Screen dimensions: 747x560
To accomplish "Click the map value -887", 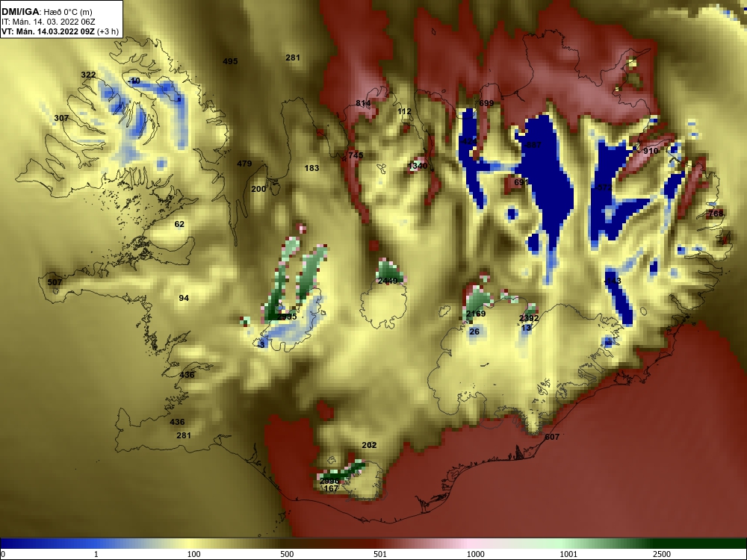I will pyautogui.click(x=533, y=146).
